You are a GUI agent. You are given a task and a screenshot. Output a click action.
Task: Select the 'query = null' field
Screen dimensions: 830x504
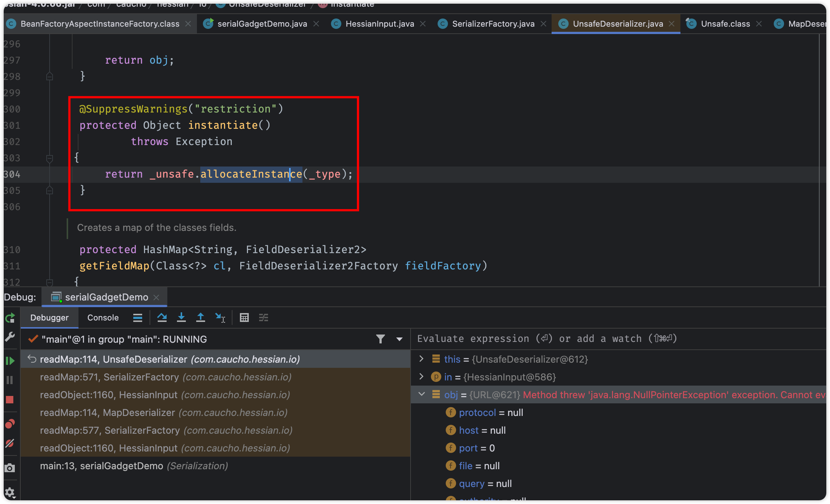pos(618,483)
